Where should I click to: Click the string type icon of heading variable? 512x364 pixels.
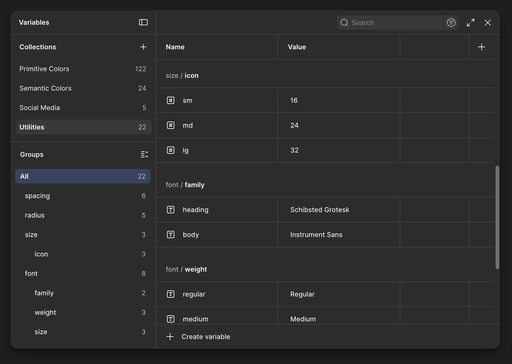point(171,210)
